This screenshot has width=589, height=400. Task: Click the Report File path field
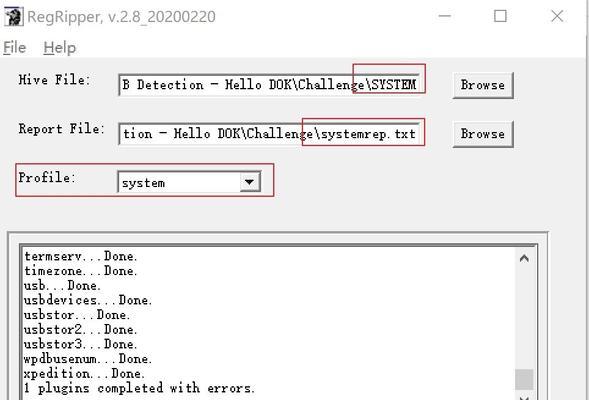(x=269, y=133)
